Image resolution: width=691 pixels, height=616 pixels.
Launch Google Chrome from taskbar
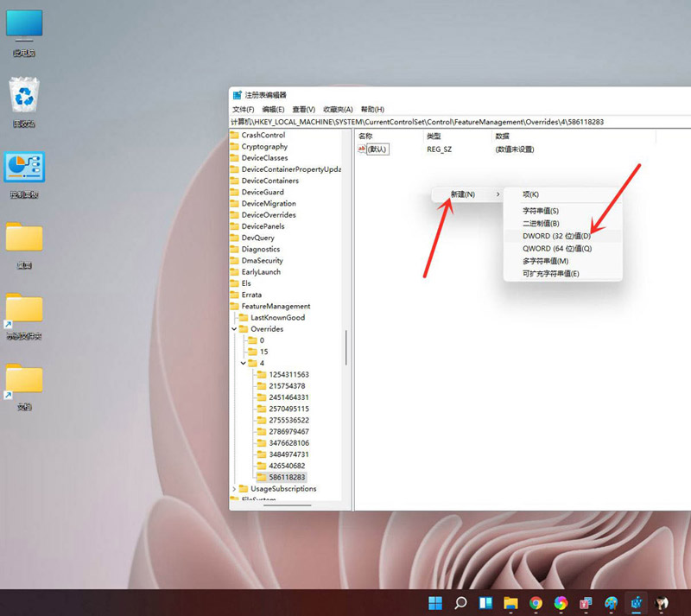(537, 602)
